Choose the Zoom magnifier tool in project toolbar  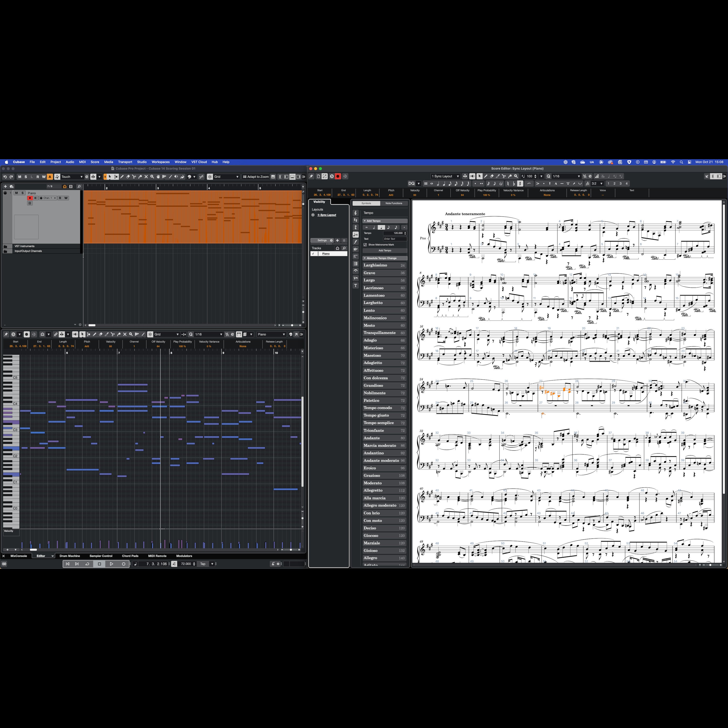click(152, 177)
